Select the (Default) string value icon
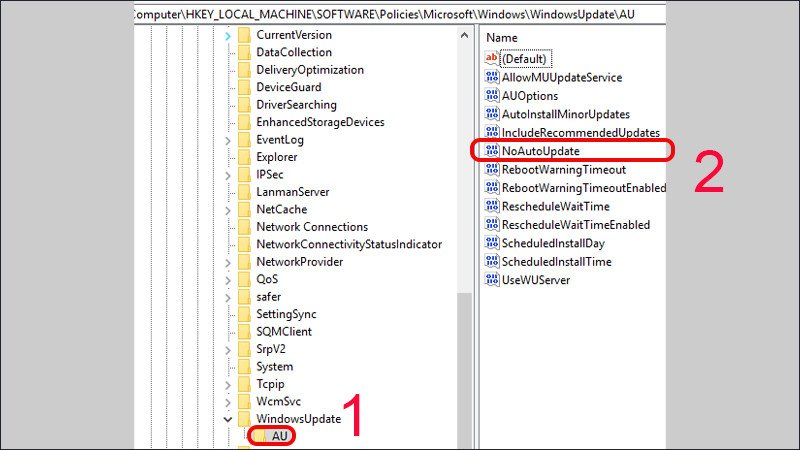 pos(491,59)
